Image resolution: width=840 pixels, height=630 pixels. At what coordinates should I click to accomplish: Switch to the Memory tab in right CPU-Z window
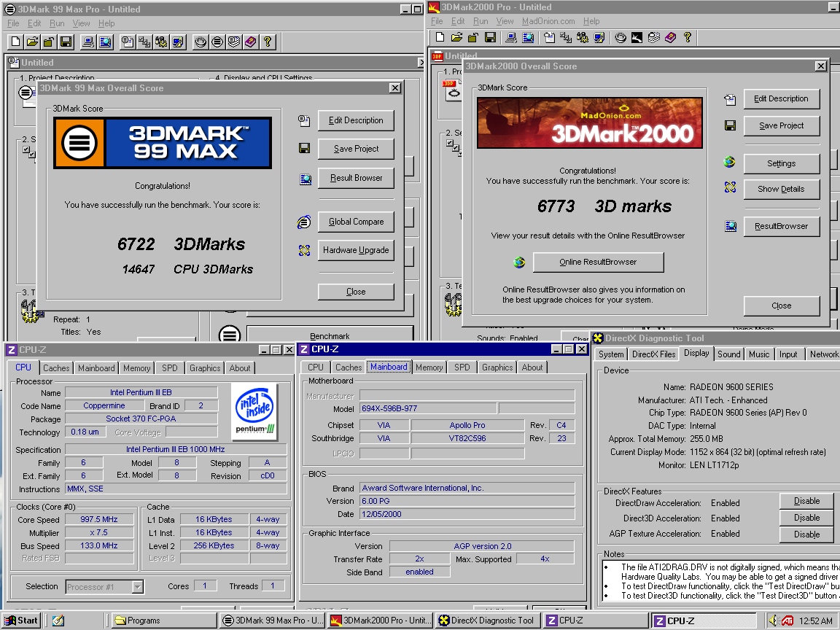click(x=429, y=367)
